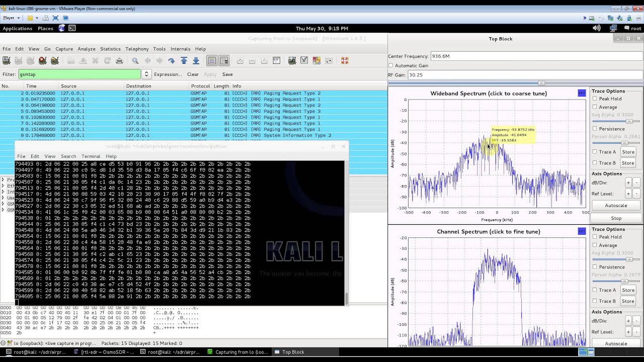
Task: Open the filter history dropdown arrow
Action: [x=146, y=74]
